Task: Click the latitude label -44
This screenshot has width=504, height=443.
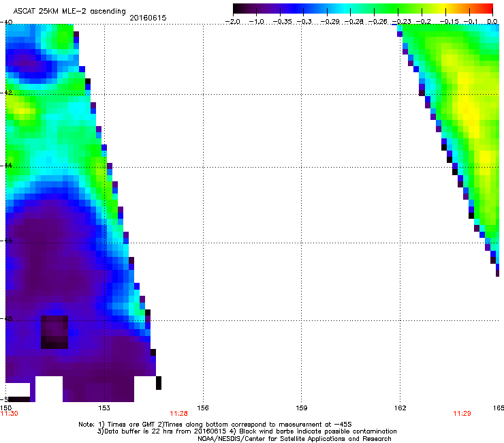Action: [x=6, y=166]
